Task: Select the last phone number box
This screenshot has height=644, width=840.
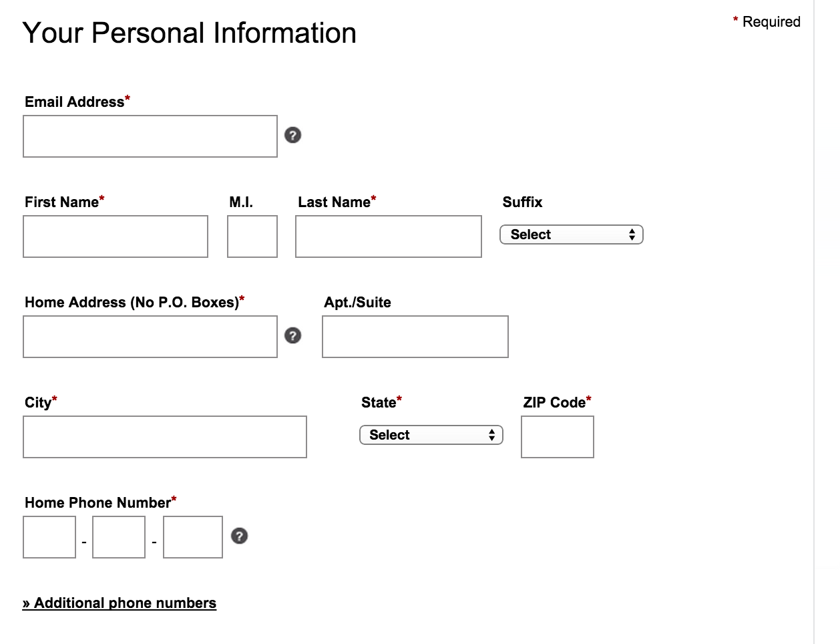Action: click(x=193, y=537)
